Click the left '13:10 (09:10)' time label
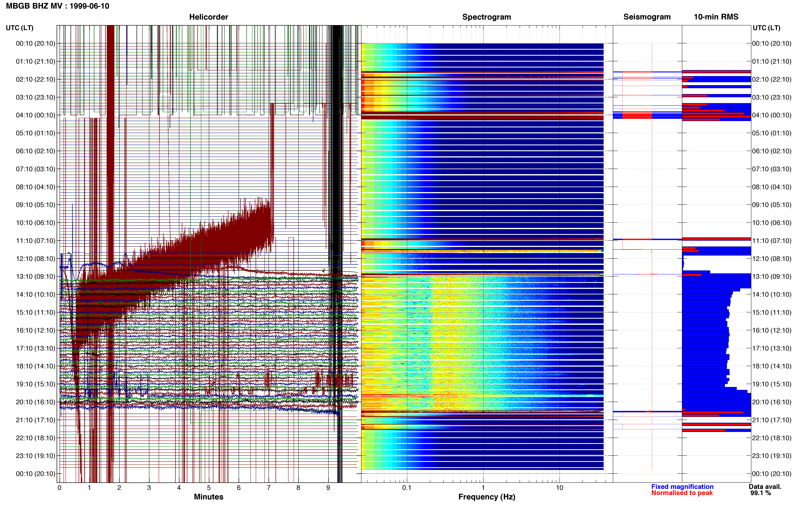Image resolution: width=812 pixels, height=508 pixels. (36, 277)
